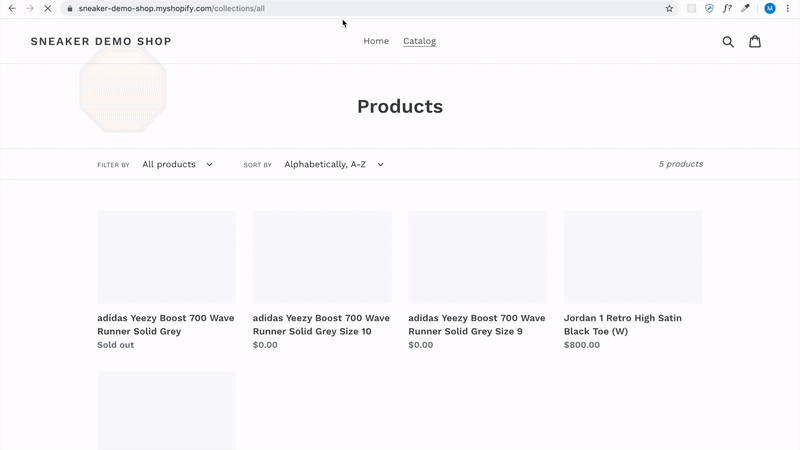800x450 pixels.
Task: Bookmark this page with the star icon
Action: click(x=669, y=9)
